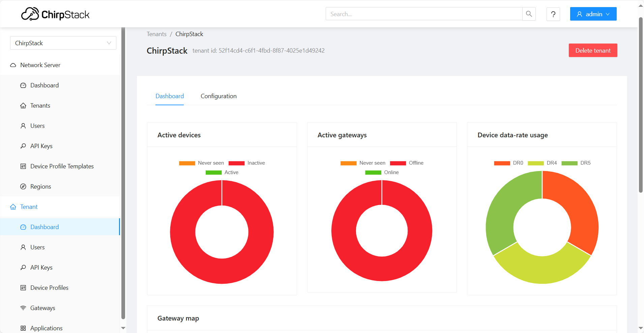Click the DR0 orange color swatch
The height and width of the screenshot is (333, 644).
point(502,163)
